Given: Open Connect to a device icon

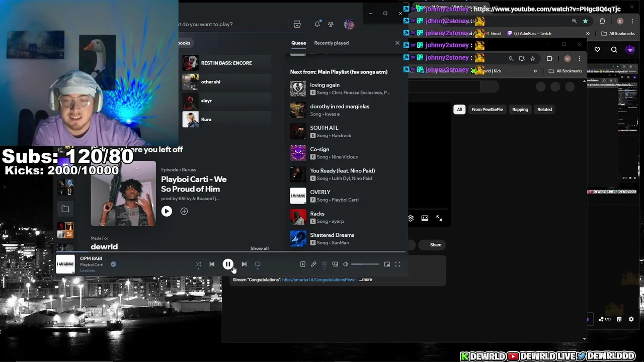Looking at the screenshot, I should (x=335, y=264).
